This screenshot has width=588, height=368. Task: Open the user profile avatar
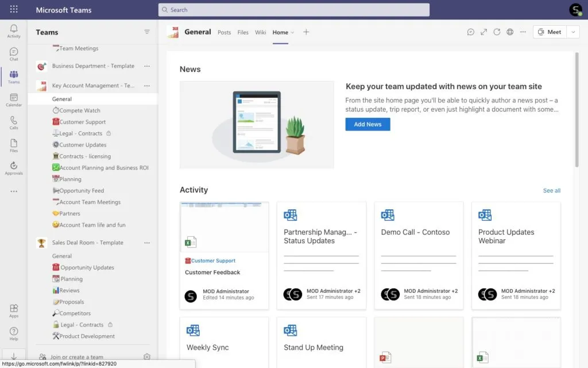(575, 10)
